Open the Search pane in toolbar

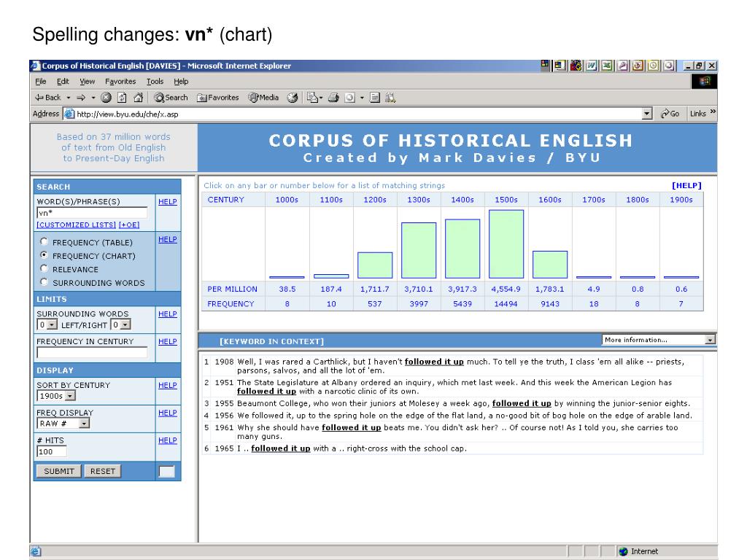(x=171, y=98)
